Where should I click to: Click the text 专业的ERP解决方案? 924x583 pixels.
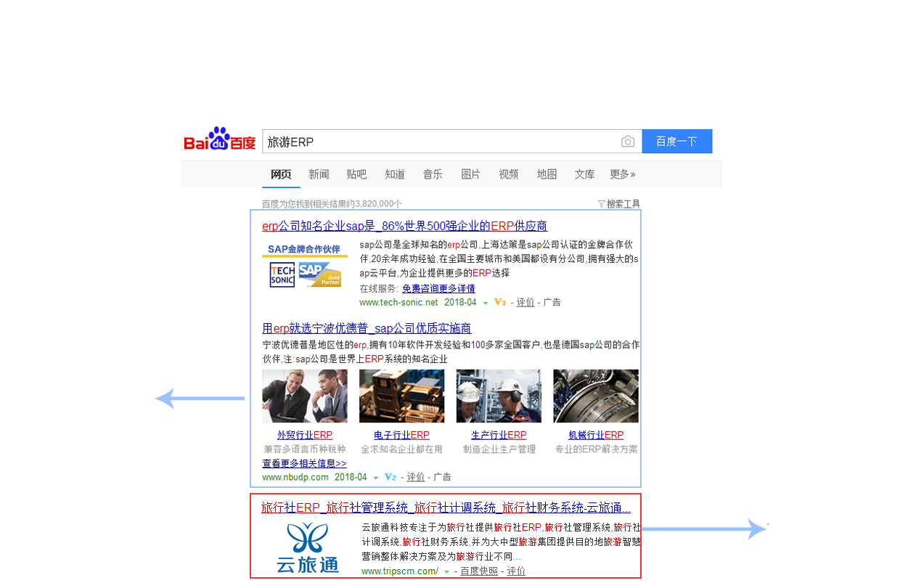coord(597,449)
